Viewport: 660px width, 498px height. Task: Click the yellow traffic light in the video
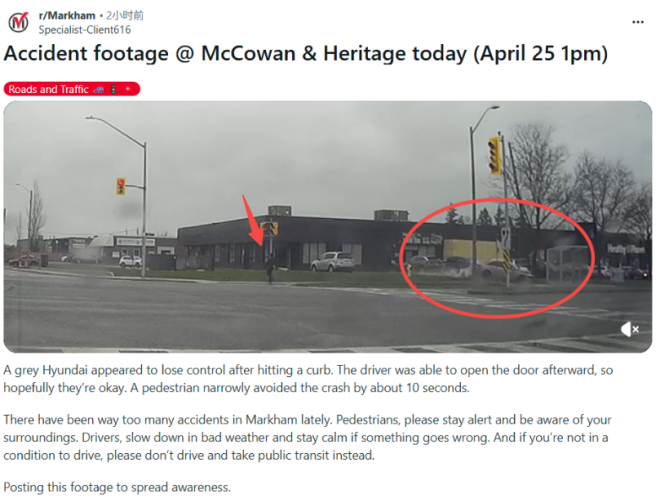tap(495, 154)
